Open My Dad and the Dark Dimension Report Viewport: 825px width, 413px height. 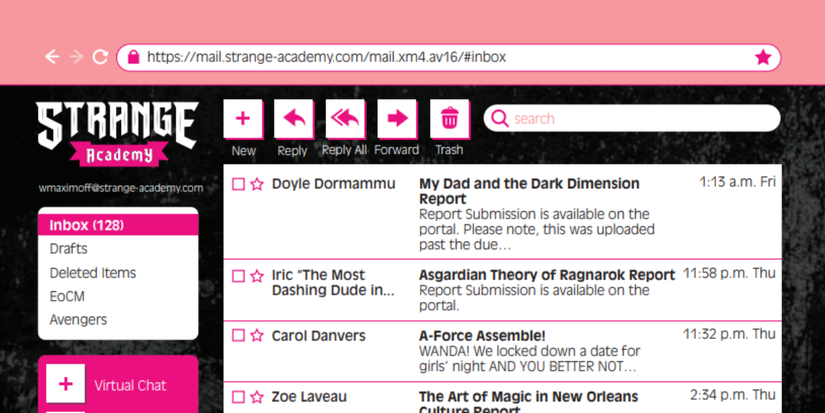(529, 192)
